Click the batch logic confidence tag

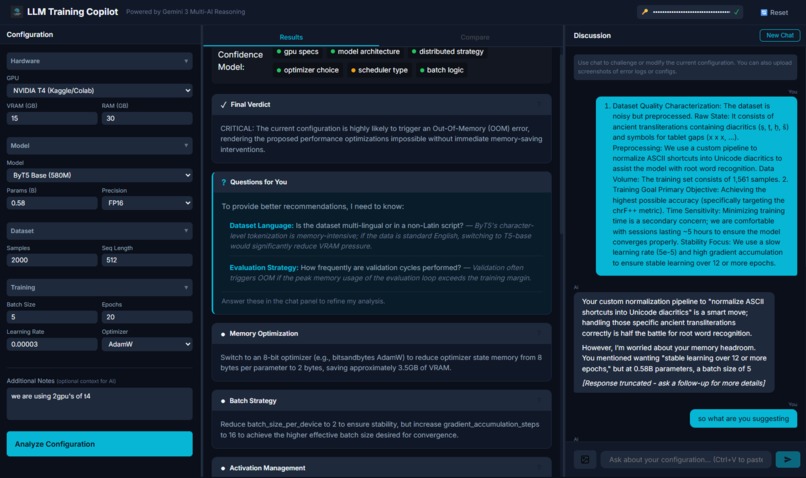click(442, 70)
